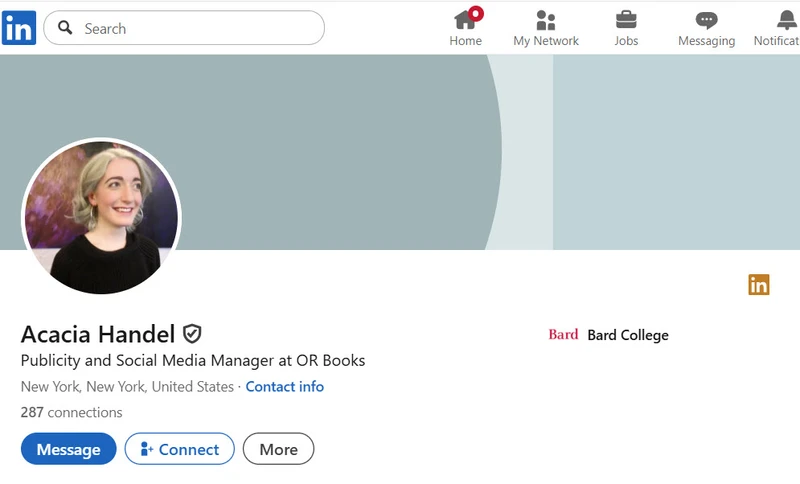View the 287 connections list

[71, 412]
